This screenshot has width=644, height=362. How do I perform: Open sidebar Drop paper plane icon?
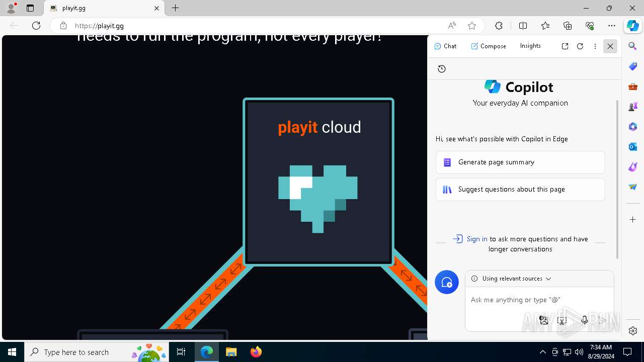pyautogui.click(x=633, y=187)
